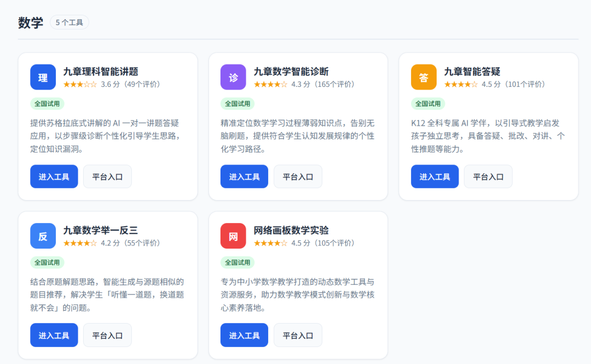Click the blue 反 icon of 九章数学举一反三

(x=43, y=236)
